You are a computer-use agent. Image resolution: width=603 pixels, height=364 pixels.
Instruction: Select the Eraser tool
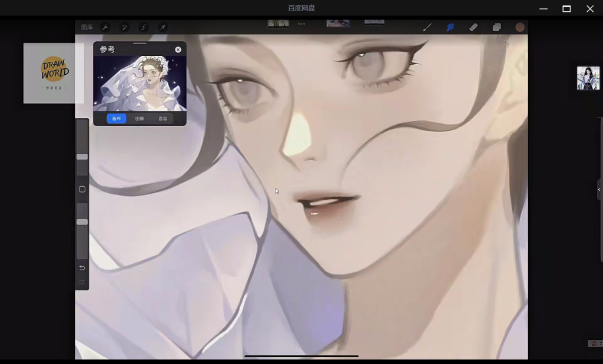point(473,27)
